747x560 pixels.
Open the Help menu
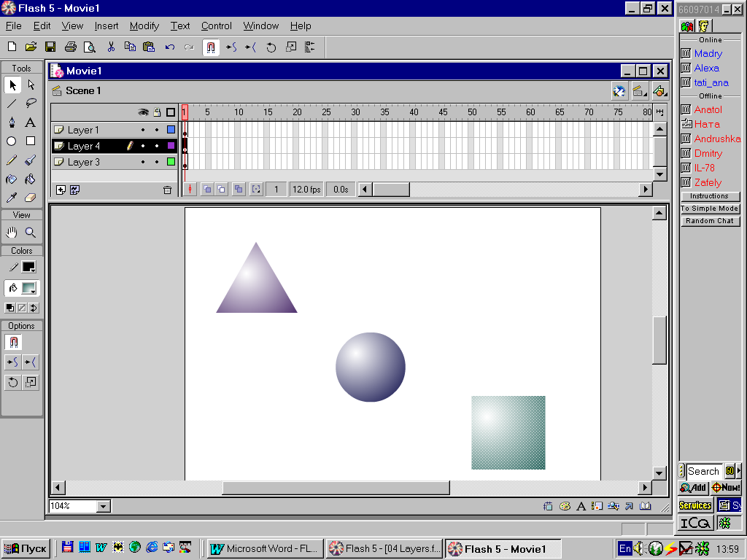click(x=301, y=26)
